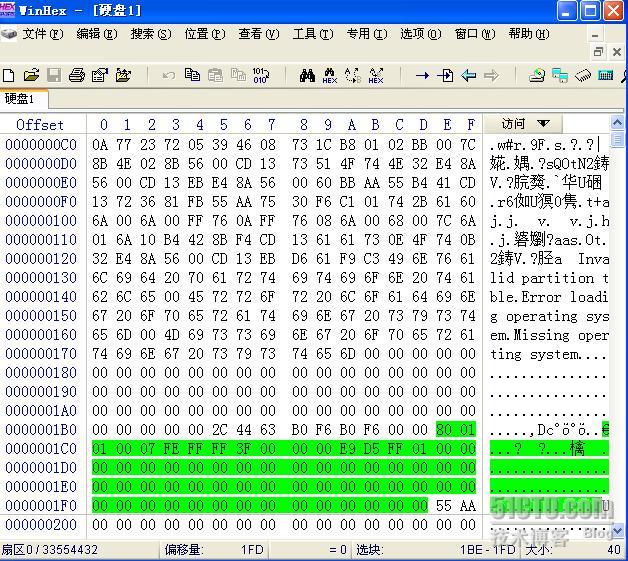The height and width of the screenshot is (561, 628).
Task: Open the 工具(T) menu
Action: tap(312, 34)
